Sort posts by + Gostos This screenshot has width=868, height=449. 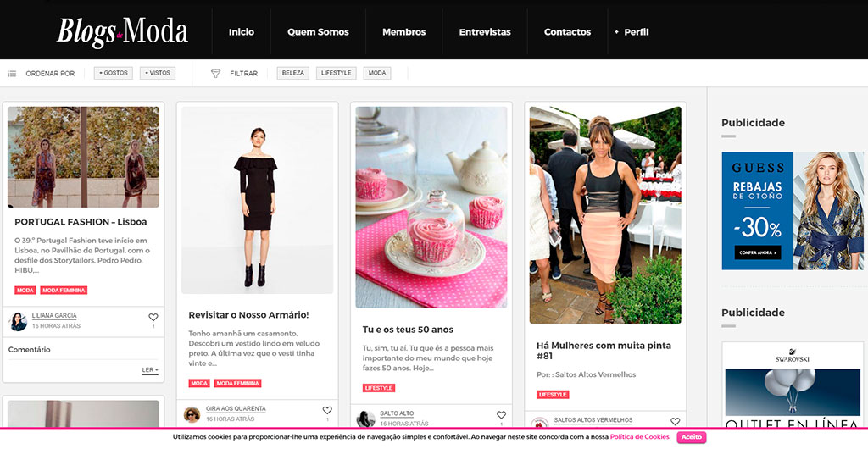(x=114, y=73)
